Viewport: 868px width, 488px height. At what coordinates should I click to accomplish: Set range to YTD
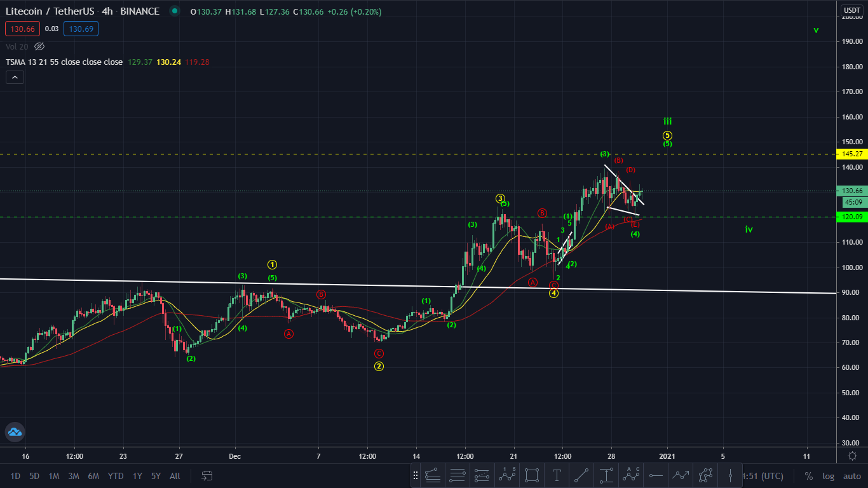click(x=116, y=476)
